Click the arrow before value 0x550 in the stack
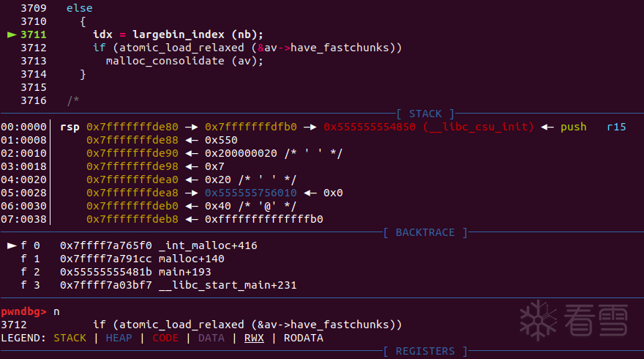 click(x=192, y=140)
